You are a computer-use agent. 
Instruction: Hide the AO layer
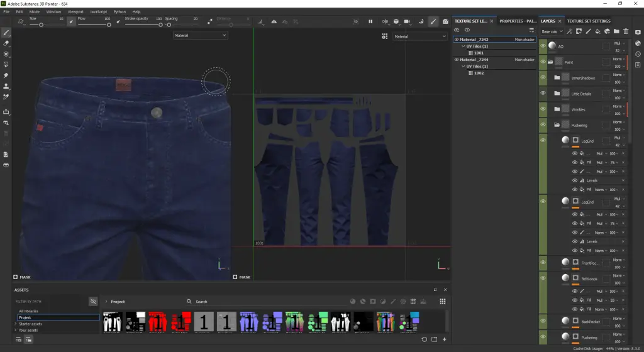[x=543, y=47]
